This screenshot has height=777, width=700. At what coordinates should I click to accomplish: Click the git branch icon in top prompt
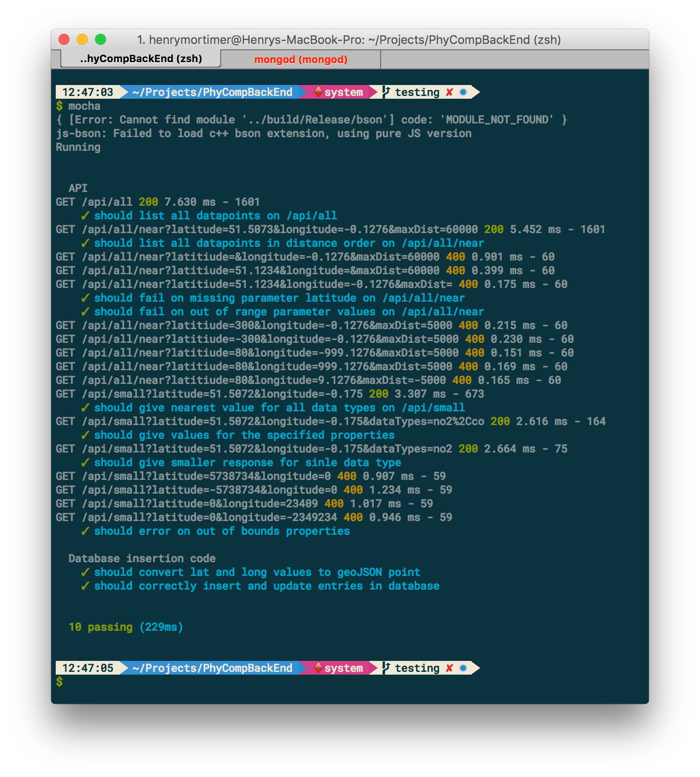click(x=386, y=92)
